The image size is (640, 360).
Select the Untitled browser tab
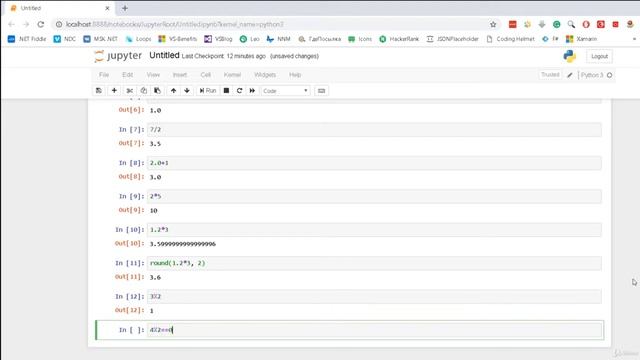pos(60,8)
